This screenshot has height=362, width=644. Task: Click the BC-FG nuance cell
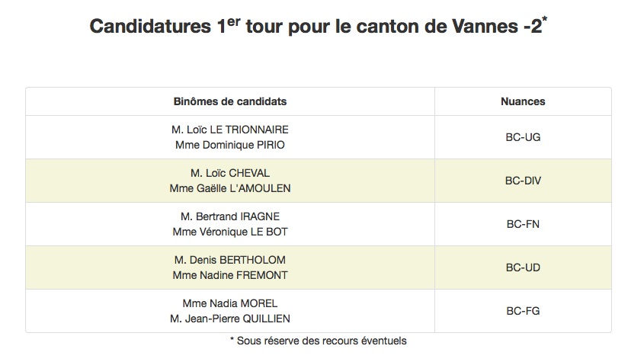tap(523, 311)
